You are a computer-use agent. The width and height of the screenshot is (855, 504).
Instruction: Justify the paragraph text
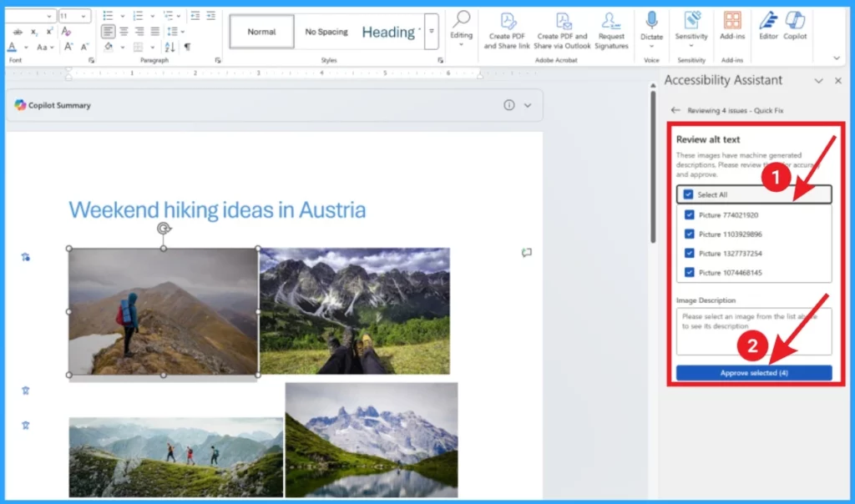tap(155, 32)
